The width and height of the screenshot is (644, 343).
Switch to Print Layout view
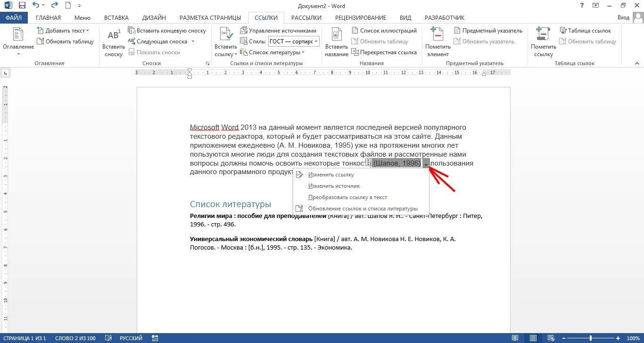point(533,338)
